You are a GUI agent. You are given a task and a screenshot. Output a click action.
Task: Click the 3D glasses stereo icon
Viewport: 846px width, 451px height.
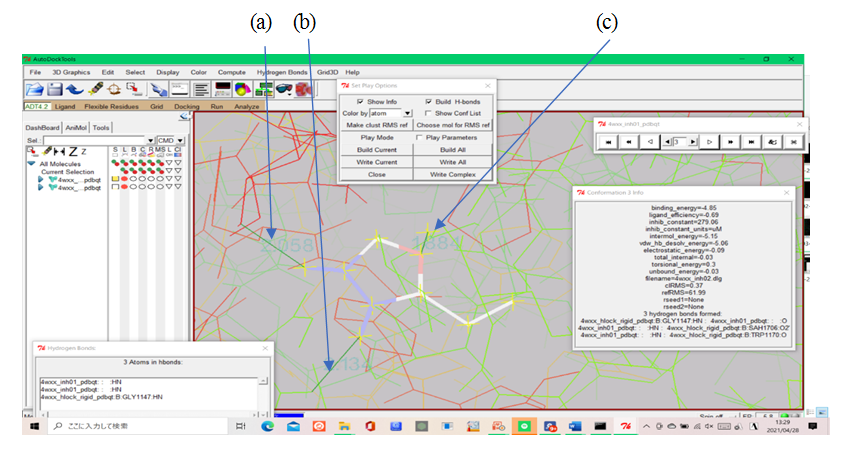[285, 90]
